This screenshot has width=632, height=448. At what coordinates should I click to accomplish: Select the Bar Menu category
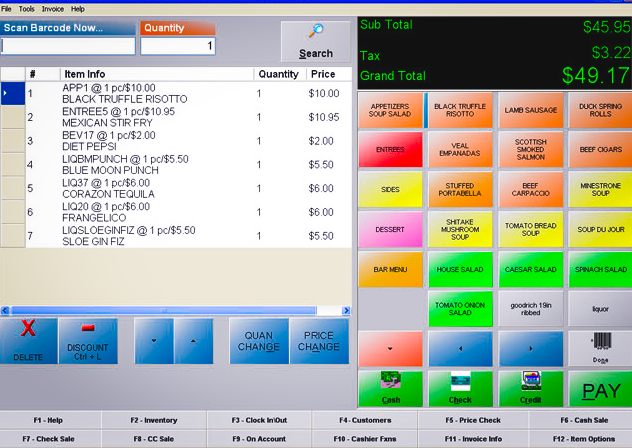(390, 269)
